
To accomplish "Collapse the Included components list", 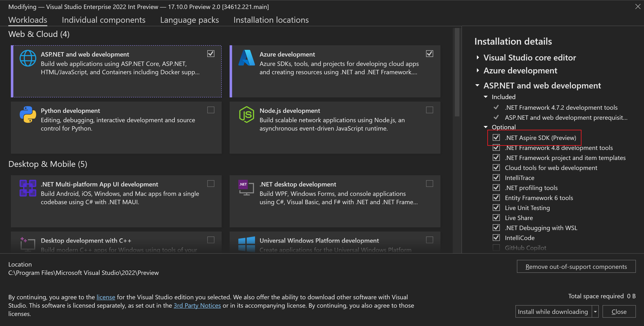I will (486, 97).
